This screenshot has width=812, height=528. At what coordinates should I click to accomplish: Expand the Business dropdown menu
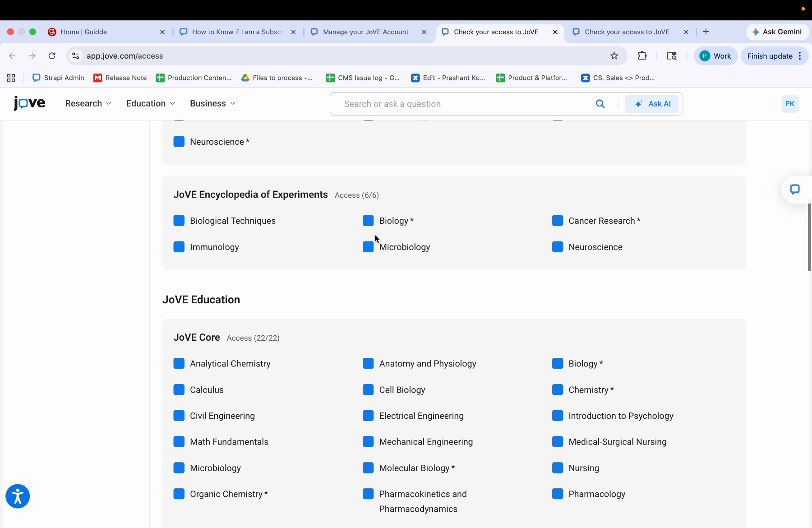click(212, 103)
